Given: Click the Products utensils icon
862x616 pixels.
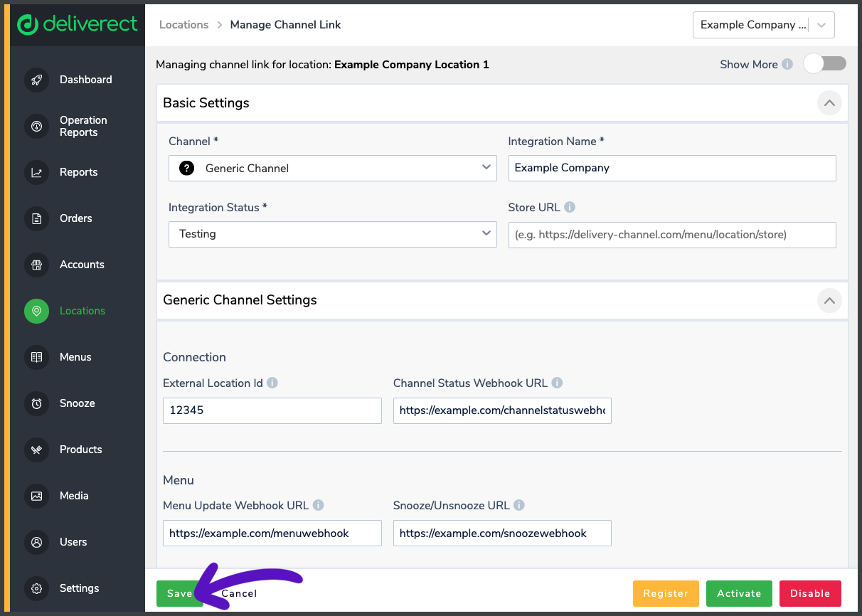Looking at the screenshot, I should tap(36, 450).
